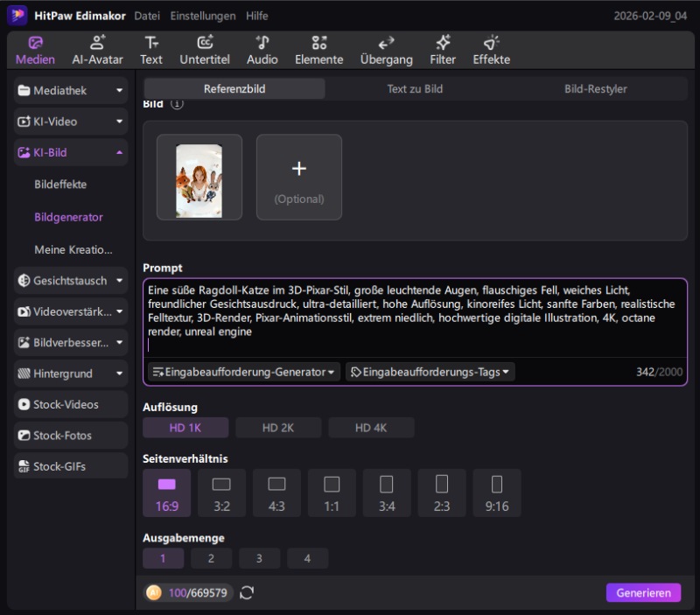Select the HD 2K resolution option
This screenshot has width=700, height=615.
278,428
